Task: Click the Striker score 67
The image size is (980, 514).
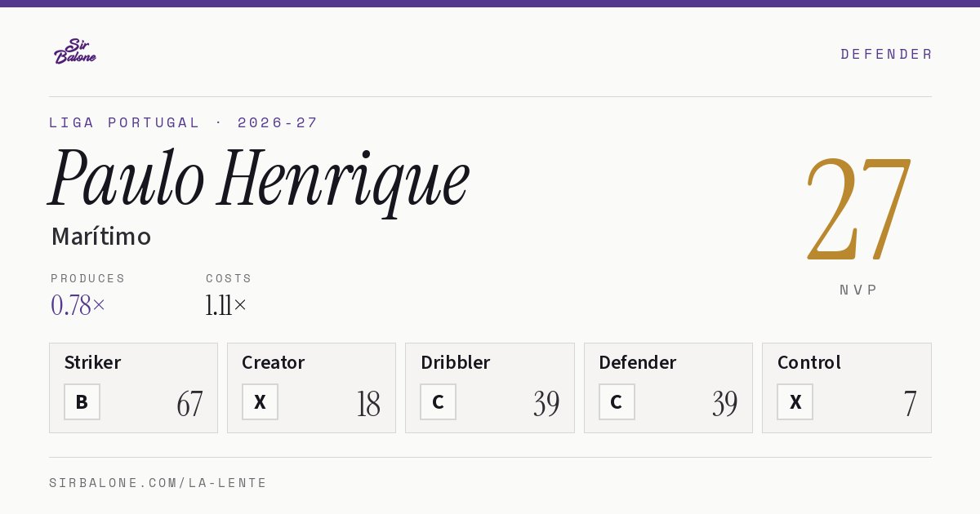Action: pos(189,404)
